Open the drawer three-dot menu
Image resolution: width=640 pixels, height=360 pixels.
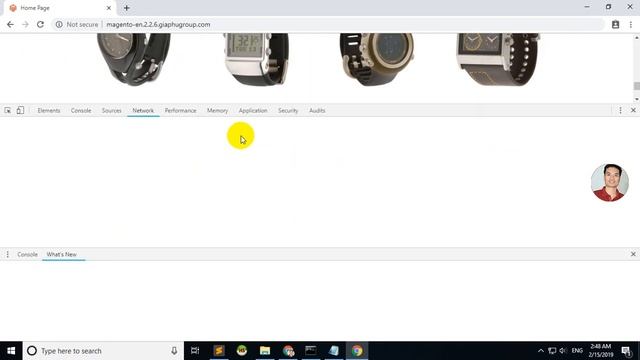(7, 254)
